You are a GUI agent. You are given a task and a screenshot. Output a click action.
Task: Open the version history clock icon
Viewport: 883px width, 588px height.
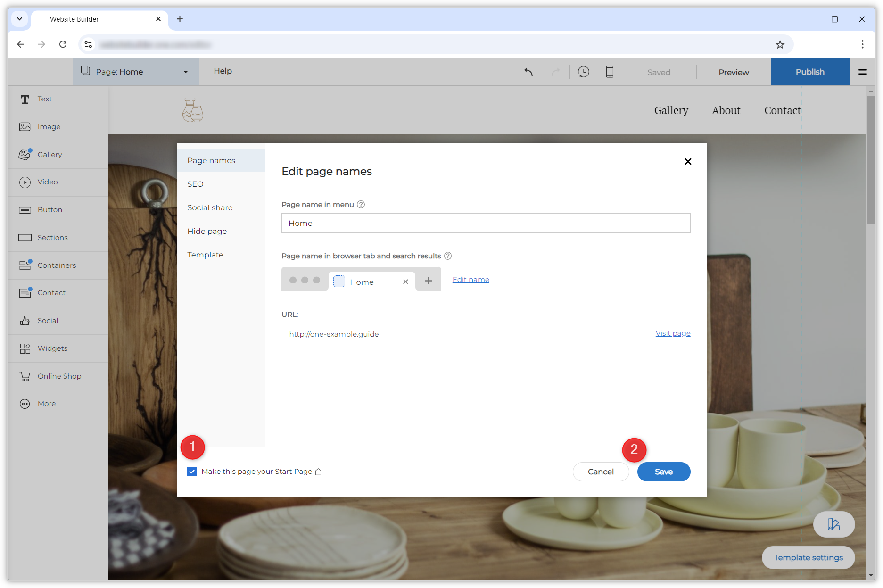583,72
